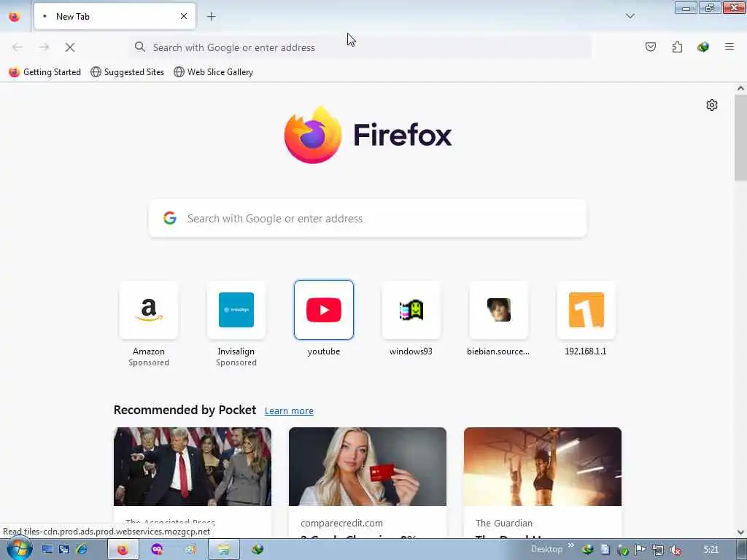Screen dimensions: 747x560
Task: Click the scrollbar down arrow
Action: click(x=740, y=532)
